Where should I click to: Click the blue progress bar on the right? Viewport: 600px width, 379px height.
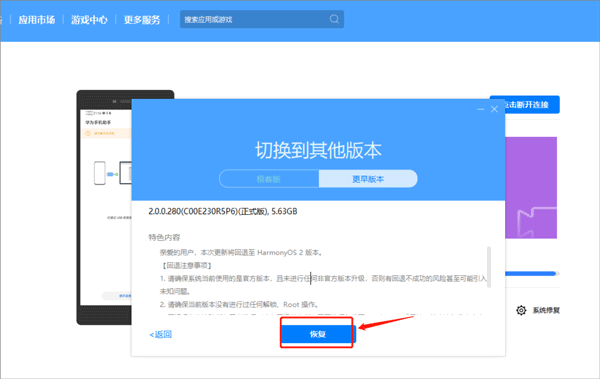pos(532,273)
